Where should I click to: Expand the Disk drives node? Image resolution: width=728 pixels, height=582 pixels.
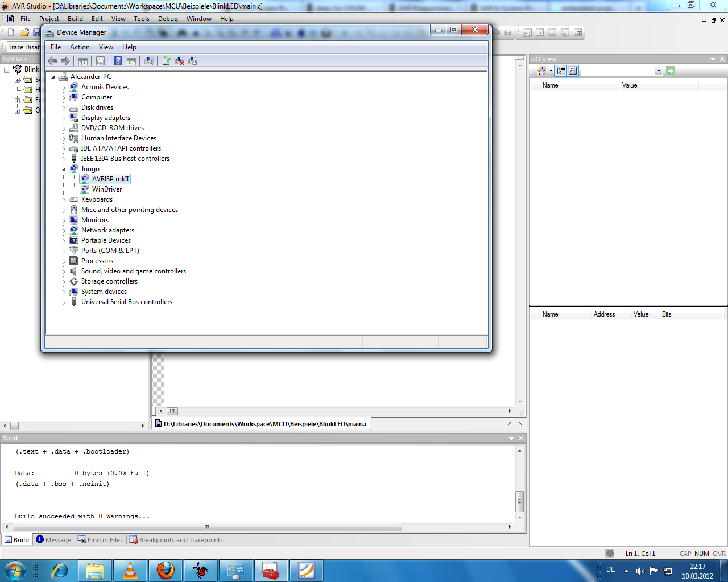click(x=64, y=108)
